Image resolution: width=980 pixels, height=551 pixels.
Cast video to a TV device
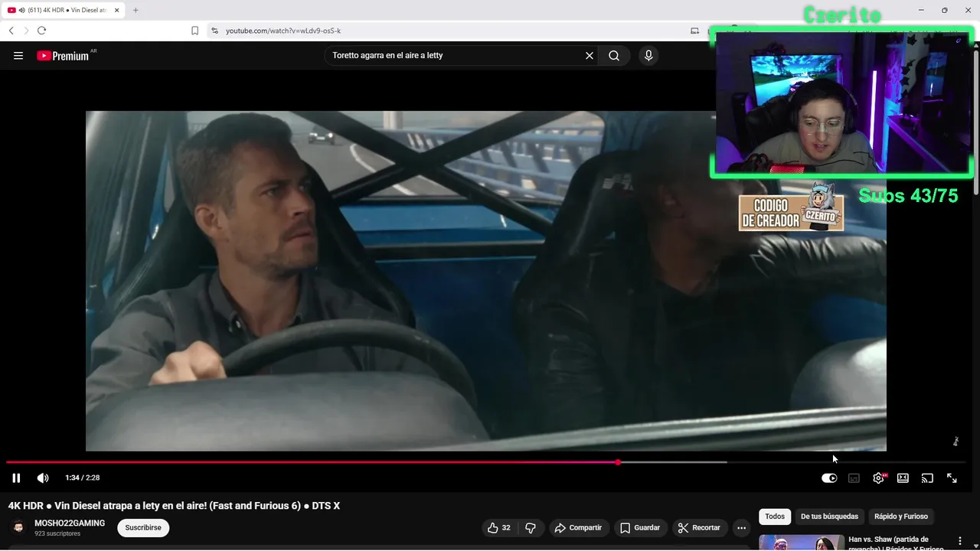coord(927,478)
